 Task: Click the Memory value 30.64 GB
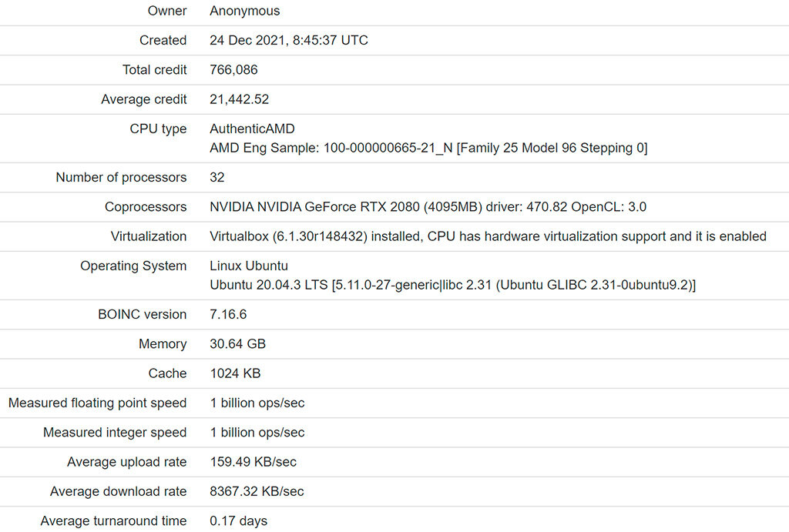point(238,344)
